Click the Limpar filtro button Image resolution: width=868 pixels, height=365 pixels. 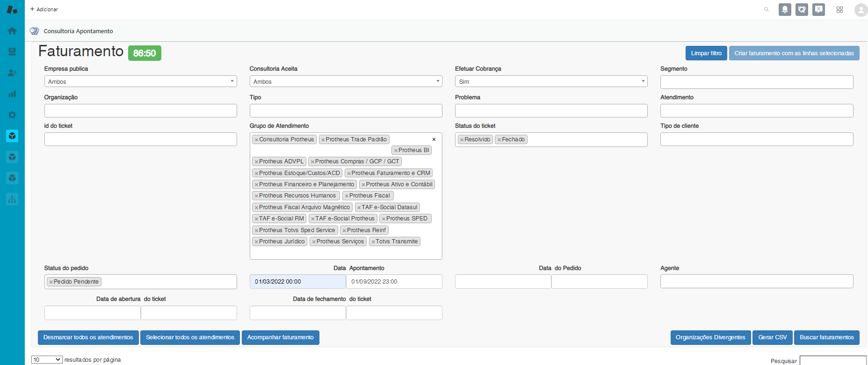coord(706,53)
